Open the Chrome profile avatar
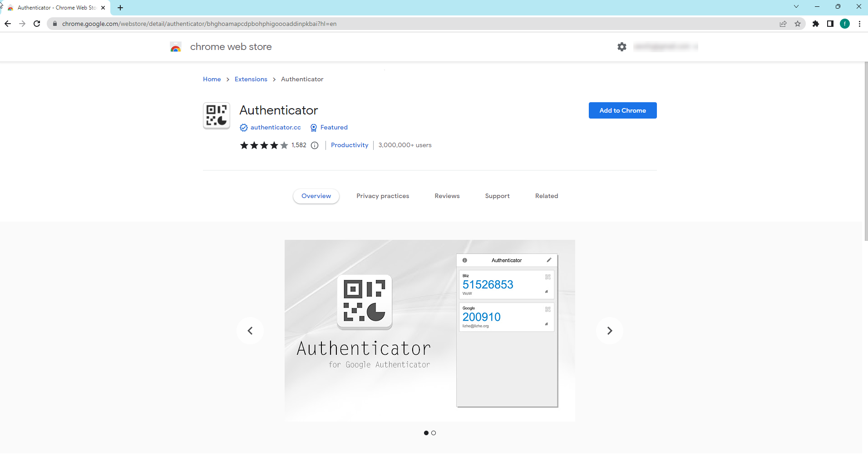Viewport: 868px width, 467px height. point(845,24)
